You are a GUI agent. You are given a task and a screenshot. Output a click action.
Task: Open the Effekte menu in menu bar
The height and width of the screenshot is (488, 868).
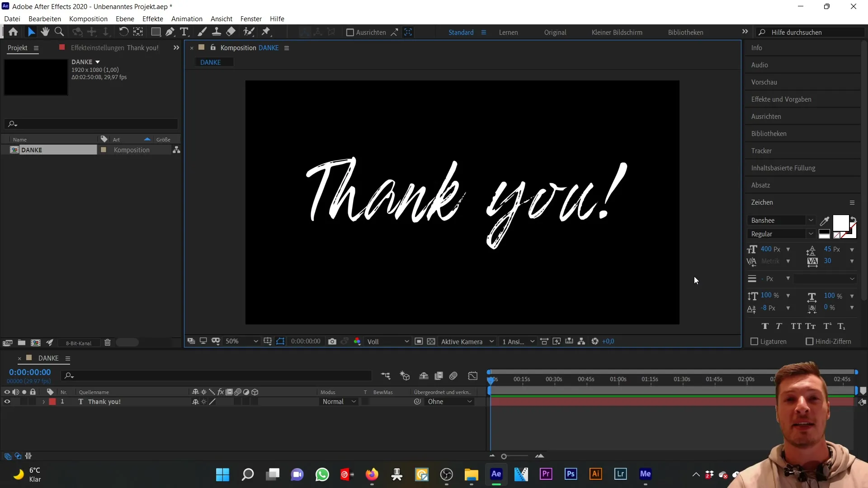point(153,19)
